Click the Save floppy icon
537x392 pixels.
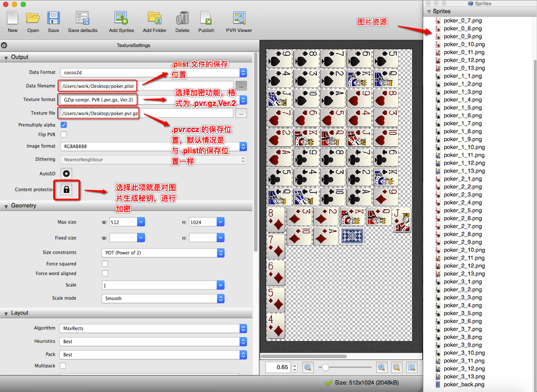53,18
